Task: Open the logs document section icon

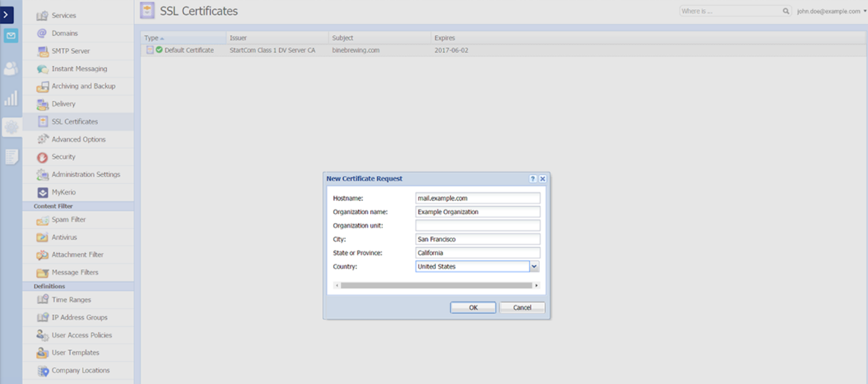Action: click(11, 156)
